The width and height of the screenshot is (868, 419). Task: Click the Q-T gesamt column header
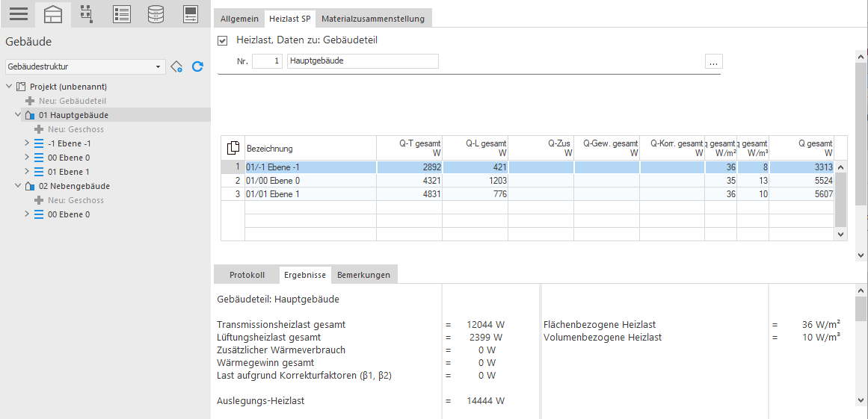click(410, 148)
